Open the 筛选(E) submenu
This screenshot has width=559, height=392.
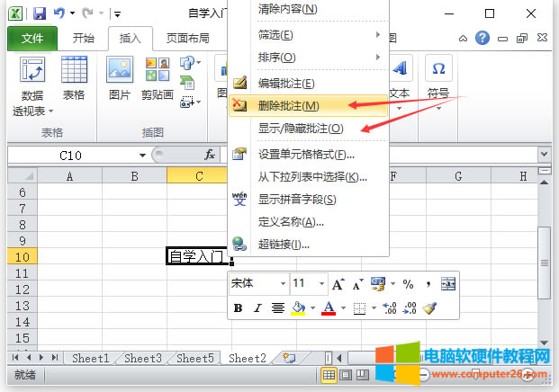click(x=308, y=35)
